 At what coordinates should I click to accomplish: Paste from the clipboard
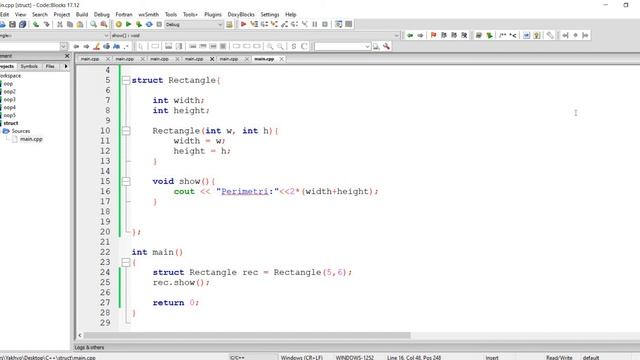[80, 24]
